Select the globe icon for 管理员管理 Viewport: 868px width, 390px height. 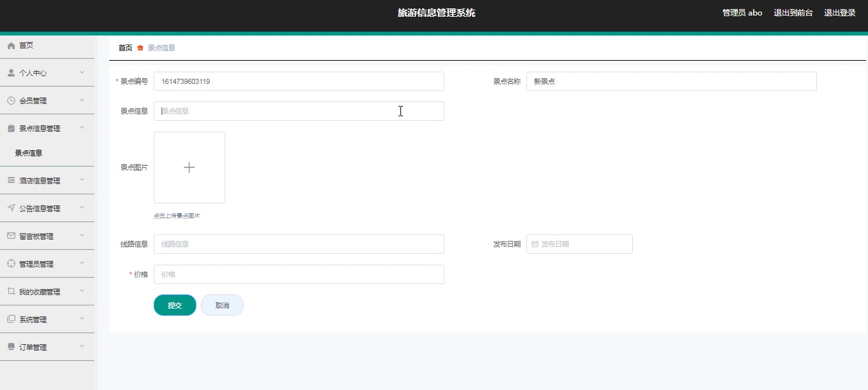pyautogui.click(x=10, y=263)
